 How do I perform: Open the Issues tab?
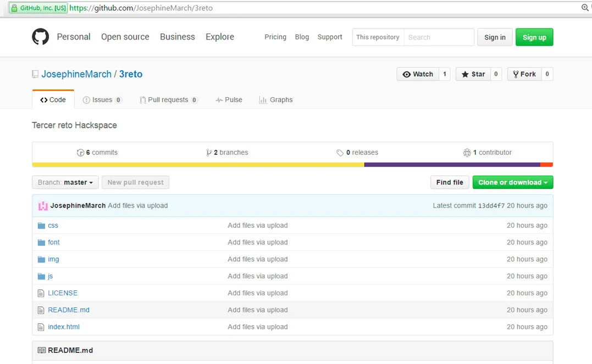pos(102,100)
